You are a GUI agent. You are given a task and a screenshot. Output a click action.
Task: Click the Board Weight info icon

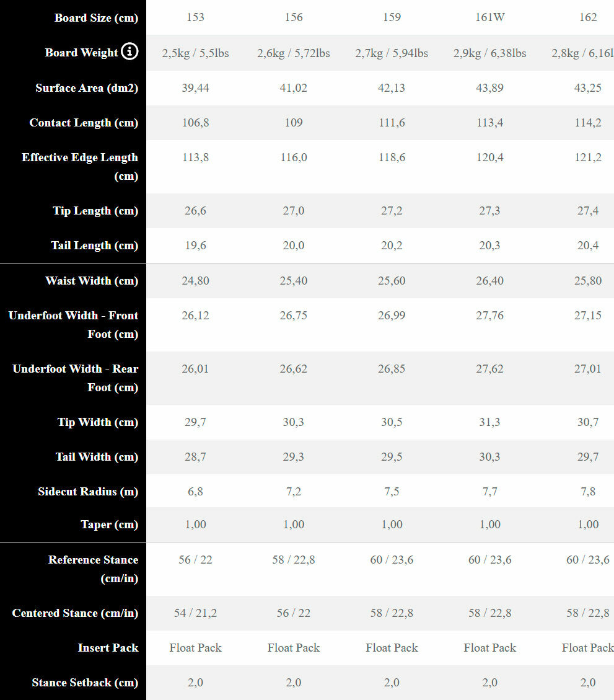pos(130,52)
